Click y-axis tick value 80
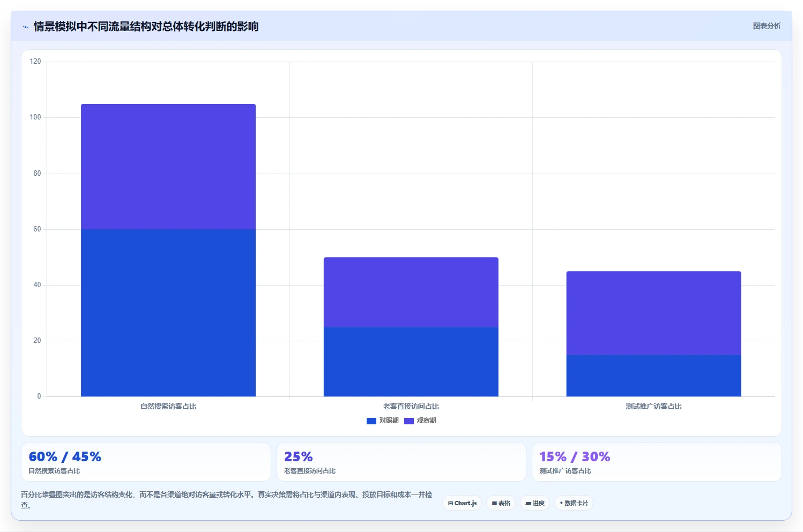 [x=37, y=173]
